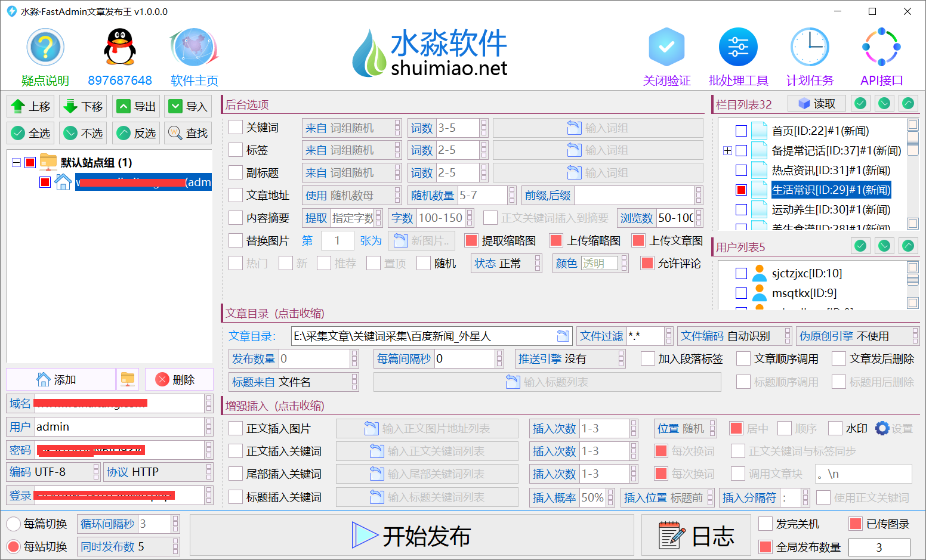Screen dimensions: 926x560
Task: Click the 栏目列表 vertical scrollbar
Action: (x=913, y=174)
